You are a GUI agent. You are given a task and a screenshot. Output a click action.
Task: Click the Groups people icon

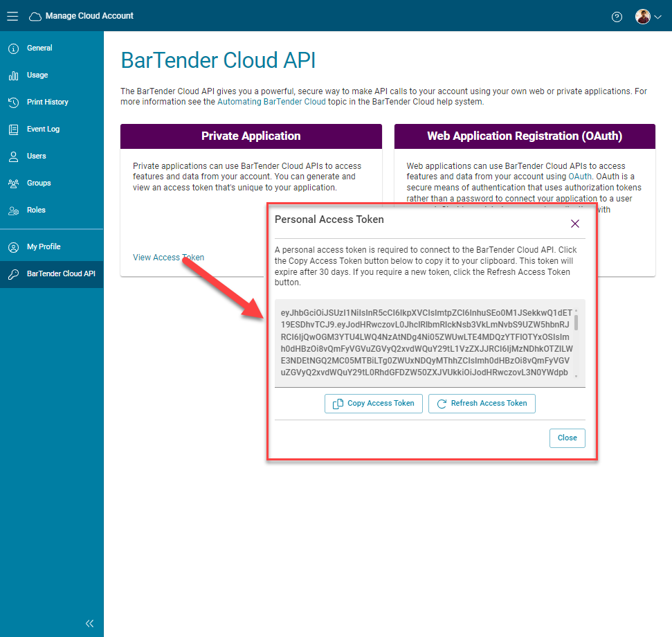click(x=14, y=183)
